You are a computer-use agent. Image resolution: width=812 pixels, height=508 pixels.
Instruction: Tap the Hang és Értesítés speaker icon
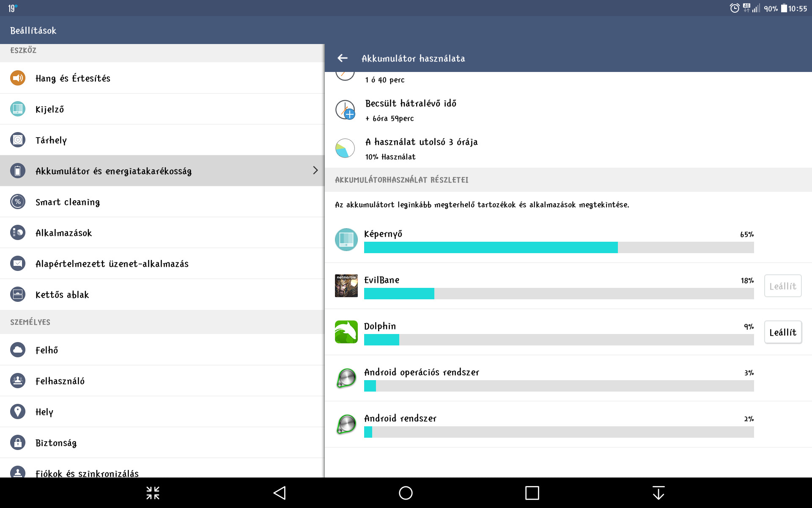click(18, 78)
